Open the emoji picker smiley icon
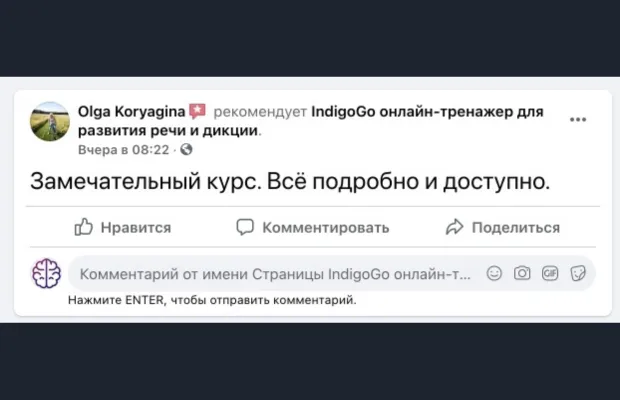Screen dimensions: 620x400 (494, 273)
